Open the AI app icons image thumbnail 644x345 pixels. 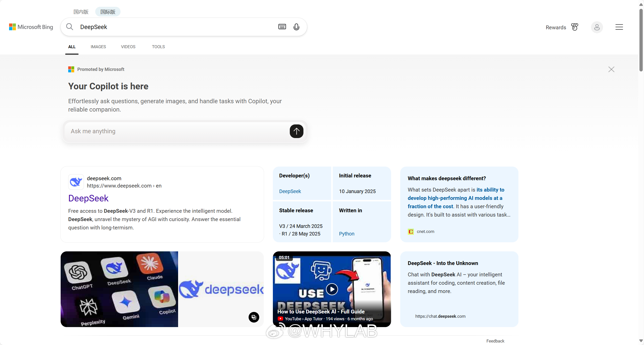coord(119,289)
